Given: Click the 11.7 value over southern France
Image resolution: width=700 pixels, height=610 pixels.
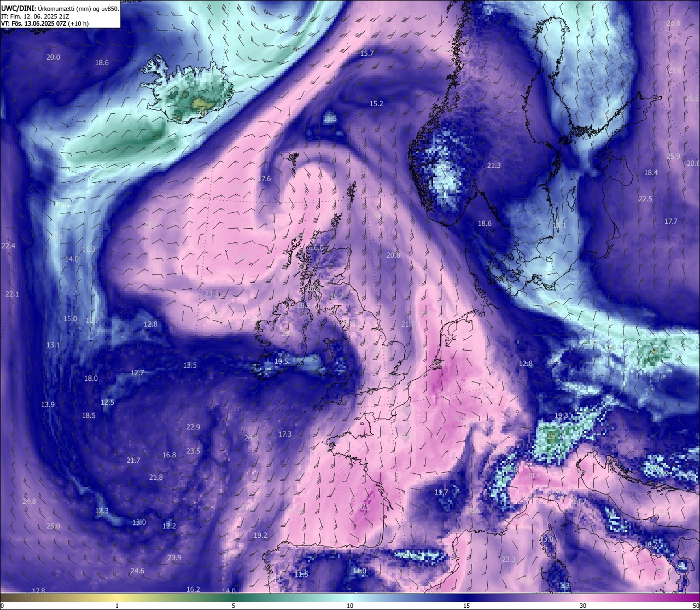Looking at the screenshot, I should (x=441, y=492).
